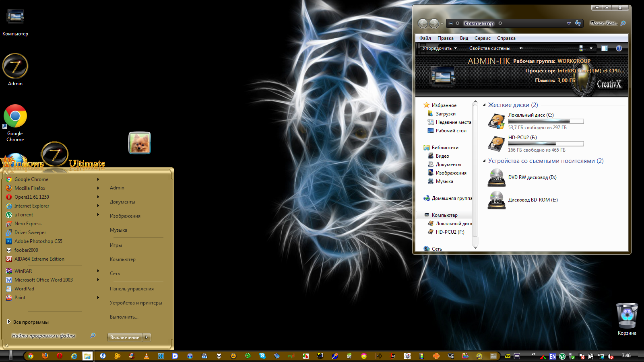This screenshot has height=362, width=644.
Task: Open the DVD RW дисковод (D:) drive
Action: point(532,177)
